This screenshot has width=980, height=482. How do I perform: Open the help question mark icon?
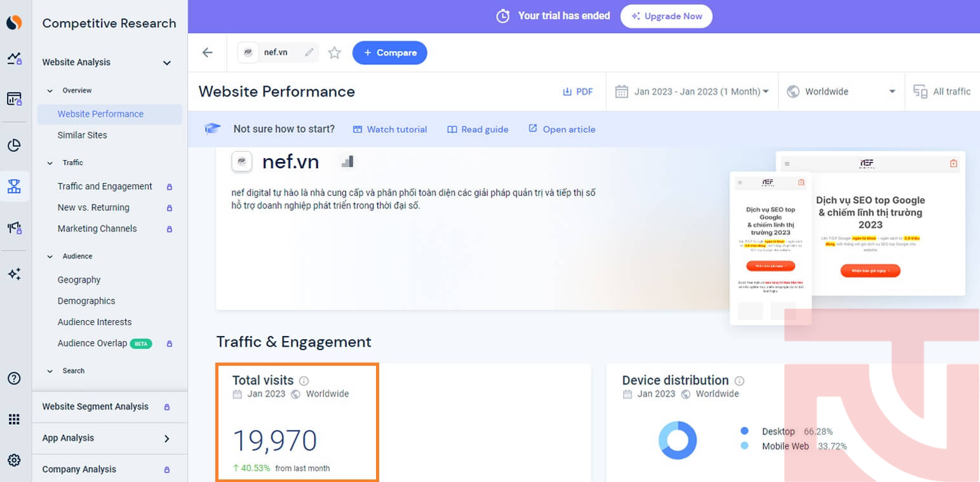click(x=14, y=378)
